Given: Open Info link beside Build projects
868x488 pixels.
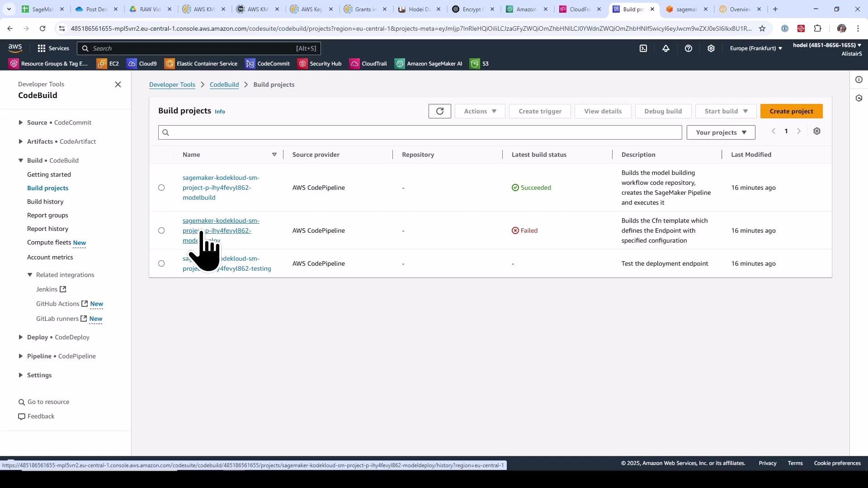Looking at the screenshot, I should 220,112.
